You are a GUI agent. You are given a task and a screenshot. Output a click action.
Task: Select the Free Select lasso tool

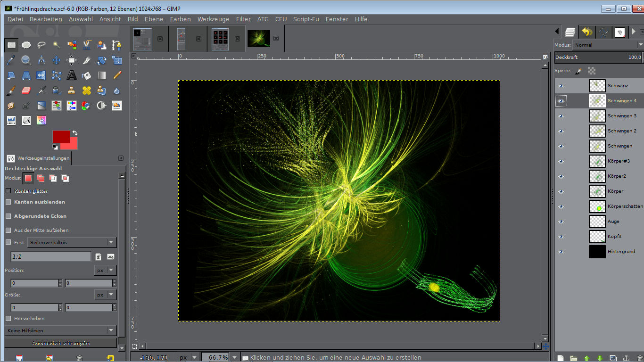(x=41, y=45)
